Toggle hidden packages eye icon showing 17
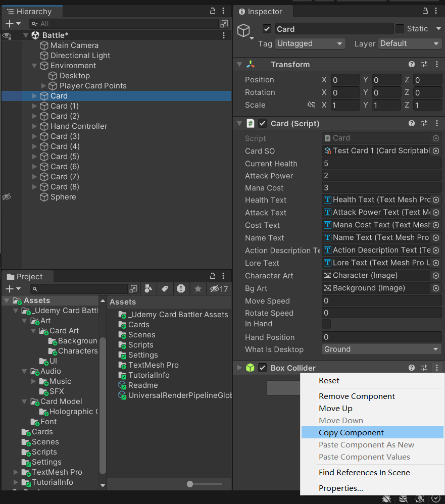The width and height of the screenshot is (445, 504). coord(219,289)
